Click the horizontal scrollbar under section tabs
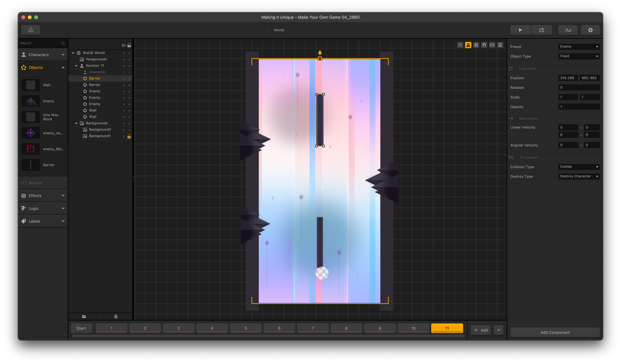Image resolution: width=621 pixels, height=364 pixels. (x=268, y=336)
